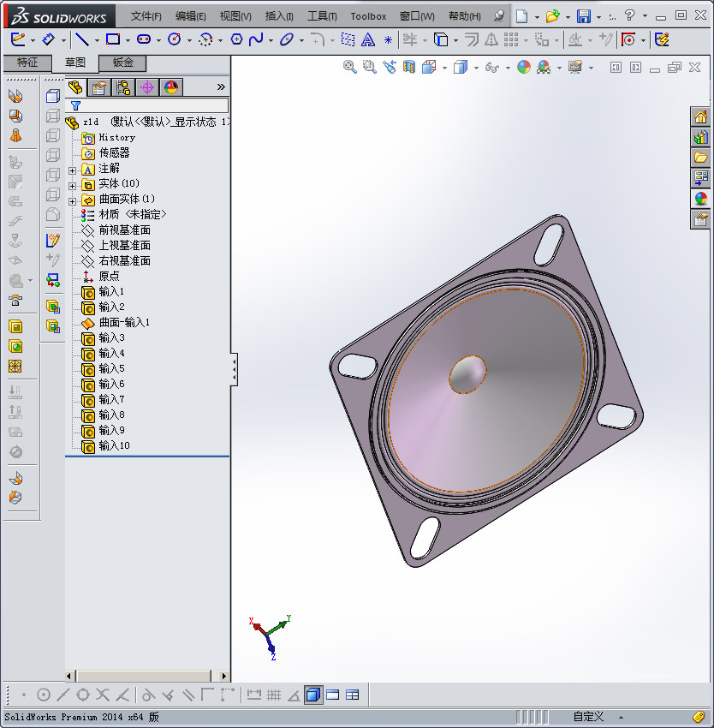
Task: Open the view orientation dropdown
Action: tap(445, 67)
